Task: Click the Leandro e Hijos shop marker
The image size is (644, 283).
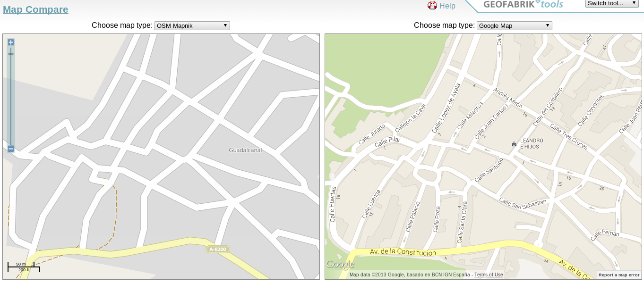Action: click(x=514, y=144)
